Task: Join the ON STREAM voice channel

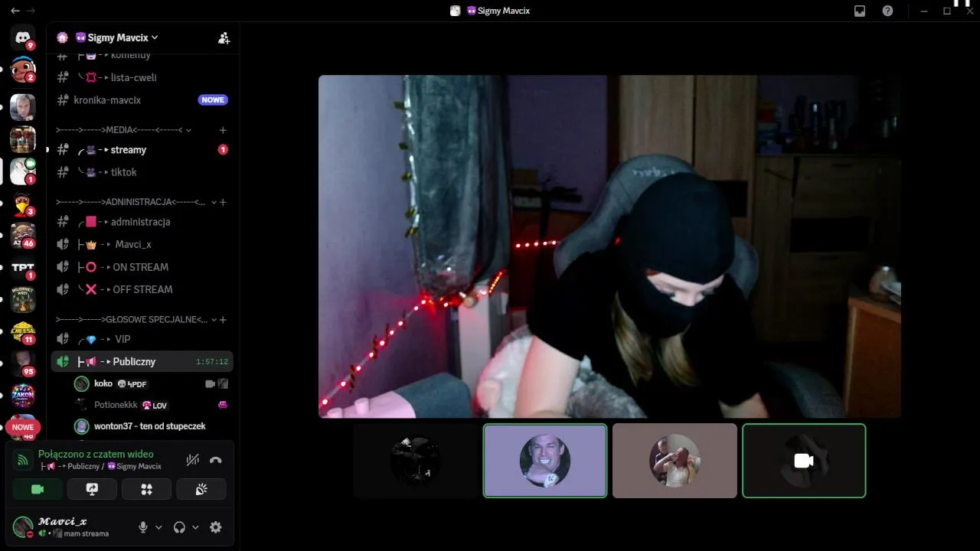Action: click(x=142, y=267)
